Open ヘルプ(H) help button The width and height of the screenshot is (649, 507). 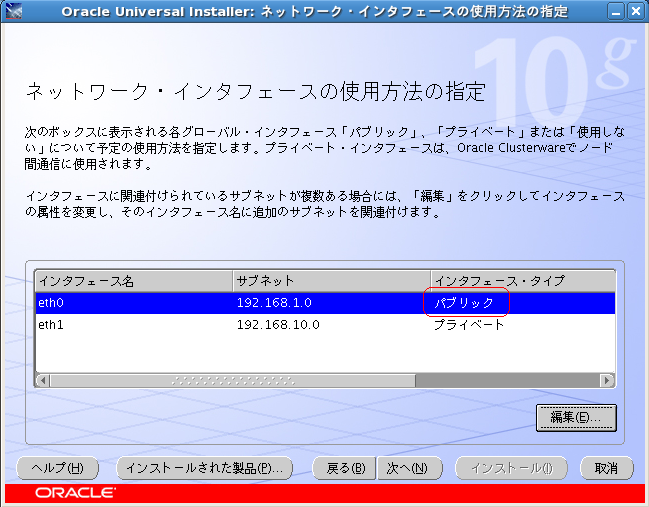pyautogui.click(x=58, y=468)
